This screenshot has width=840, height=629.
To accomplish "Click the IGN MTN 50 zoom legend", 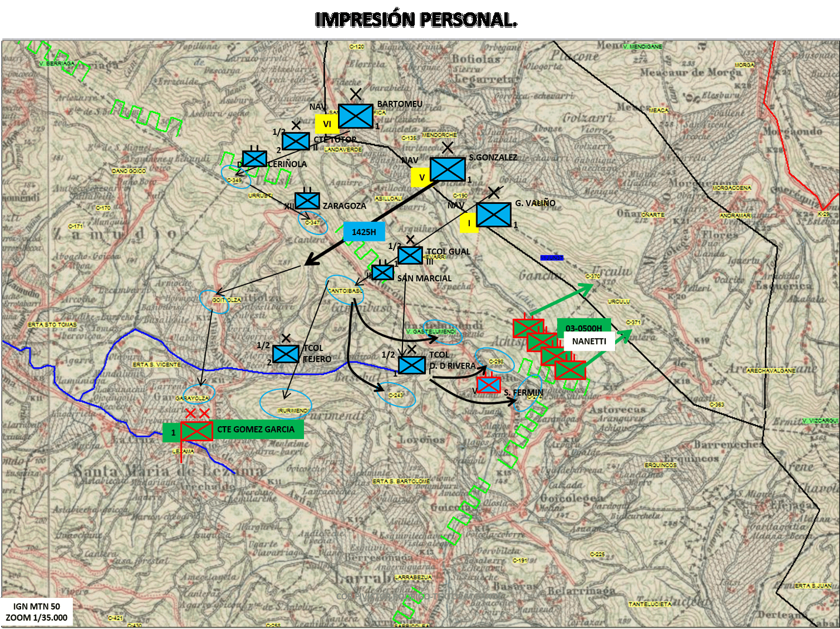I will tap(37, 611).
